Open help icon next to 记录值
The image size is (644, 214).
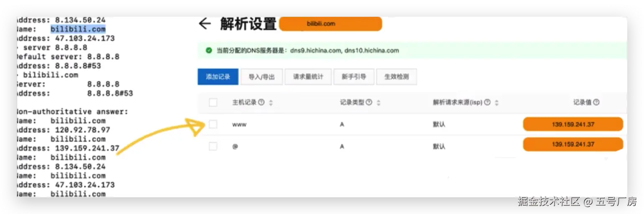click(x=596, y=102)
